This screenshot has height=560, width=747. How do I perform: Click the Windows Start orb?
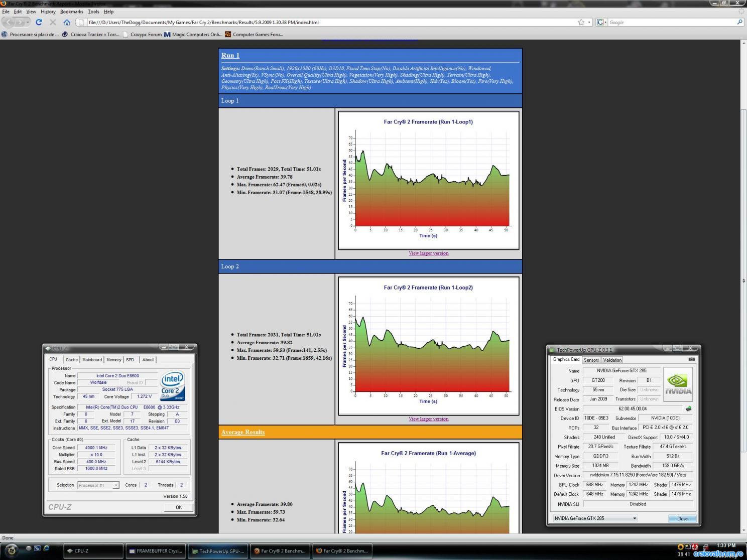click(11, 550)
